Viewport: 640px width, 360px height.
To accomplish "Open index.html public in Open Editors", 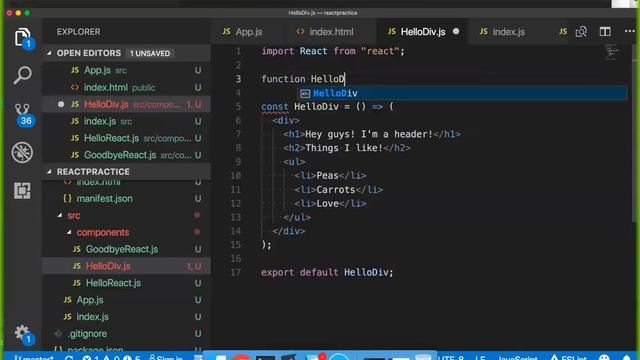I will click(x=127, y=87).
